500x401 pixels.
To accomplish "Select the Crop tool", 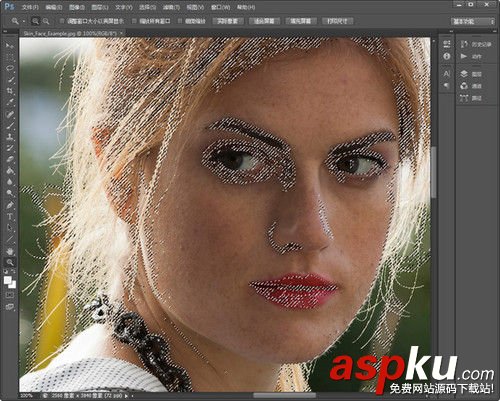I will click(x=10, y=91).
